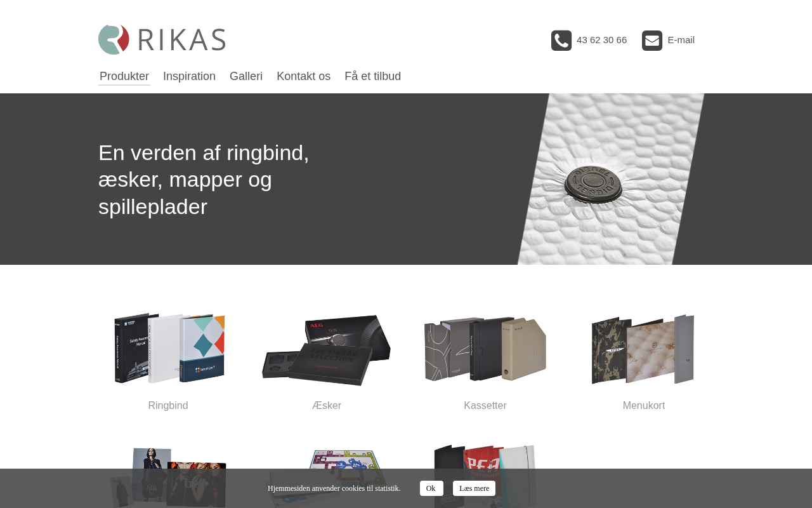The image size is (812, 508).
Task: Open the Inspiration menu item
Action: [x=189, y=76]
